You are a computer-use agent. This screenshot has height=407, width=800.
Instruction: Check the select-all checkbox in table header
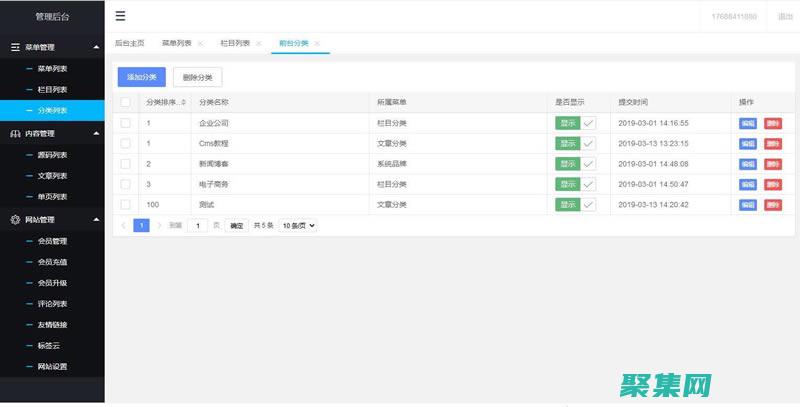click(125, 102)
